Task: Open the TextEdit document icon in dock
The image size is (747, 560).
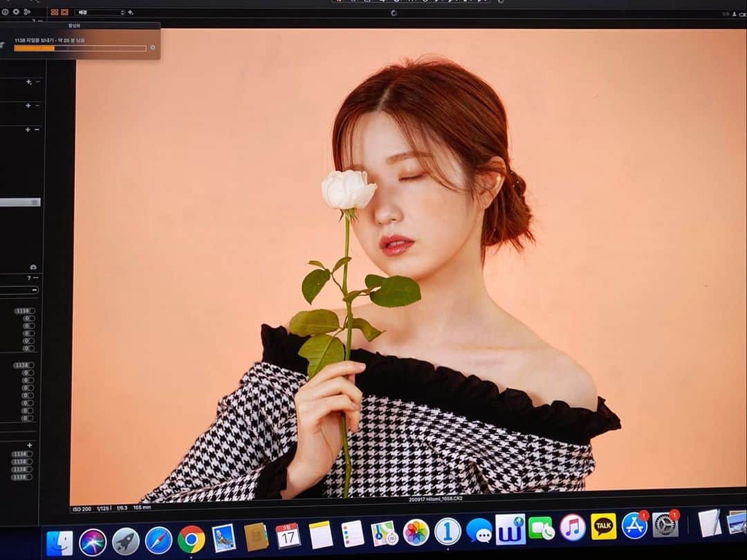Action: (710, 523)
